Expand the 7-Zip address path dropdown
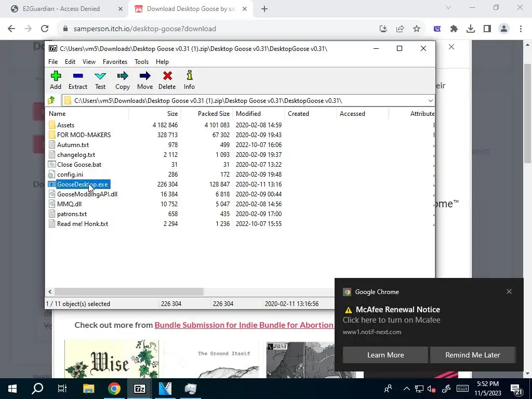This screenshot has width=532, height=399. pos(430,101)
